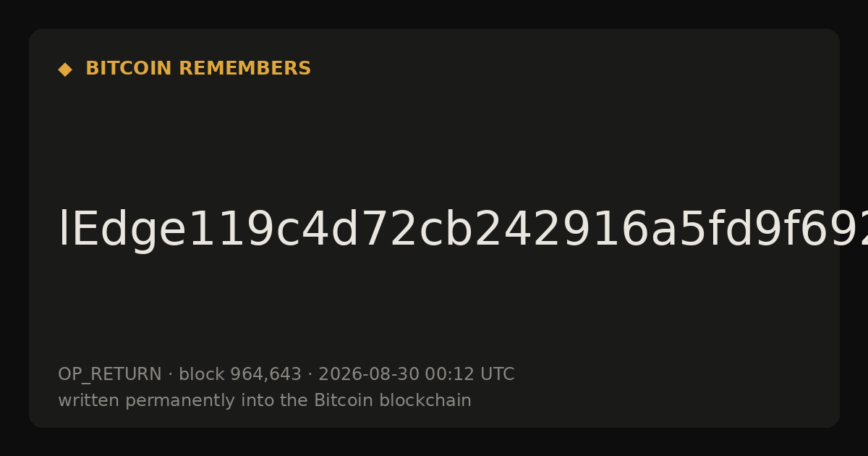Click the word 'block' in the metadata line
868x456 pixels.
click(x=202, y=375)
